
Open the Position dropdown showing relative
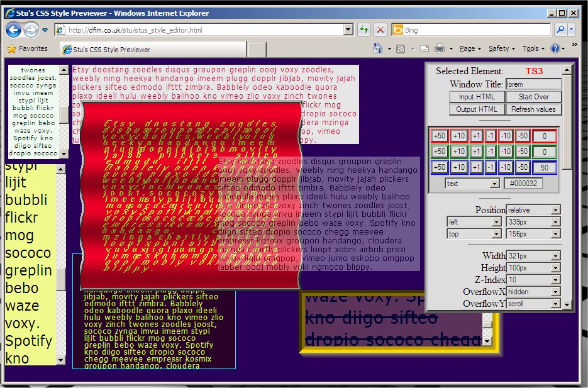533,209
